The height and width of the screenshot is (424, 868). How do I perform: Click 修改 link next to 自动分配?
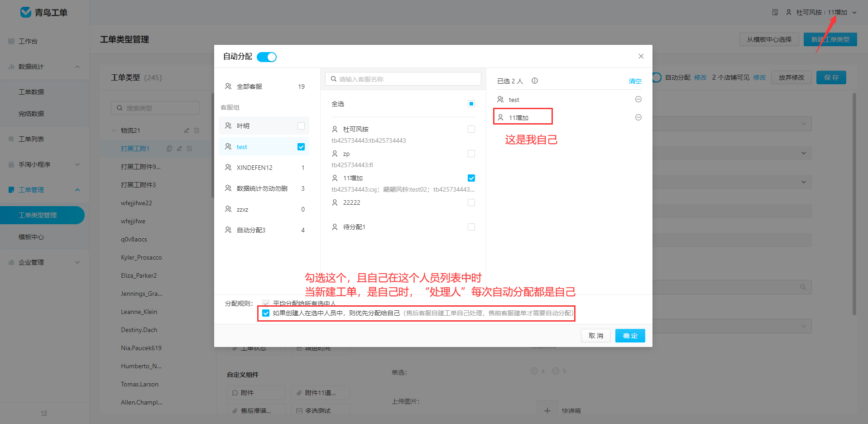pos(700,77)
